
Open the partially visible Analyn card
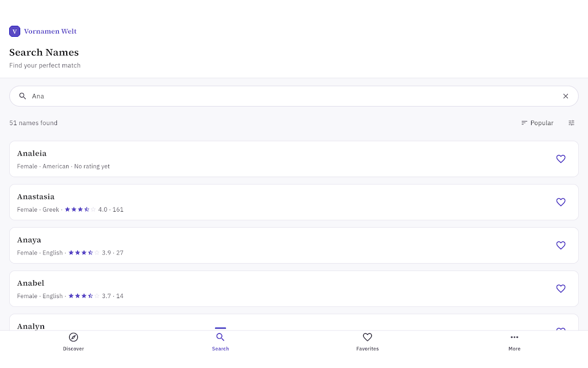(294, 322)
